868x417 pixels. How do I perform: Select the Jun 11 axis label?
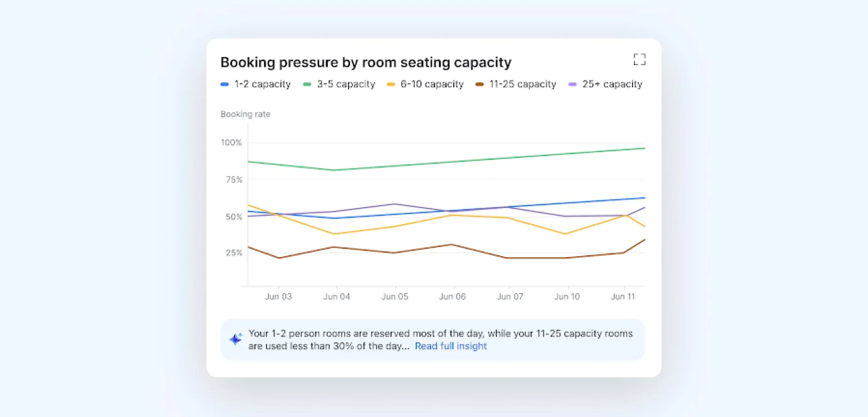pos(623,297)
